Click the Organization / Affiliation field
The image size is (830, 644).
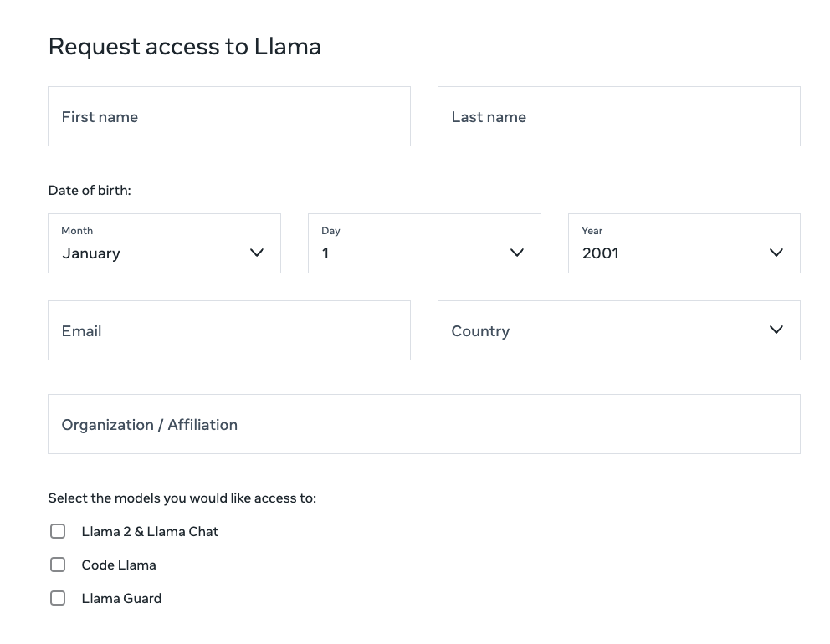click(423, 424)
